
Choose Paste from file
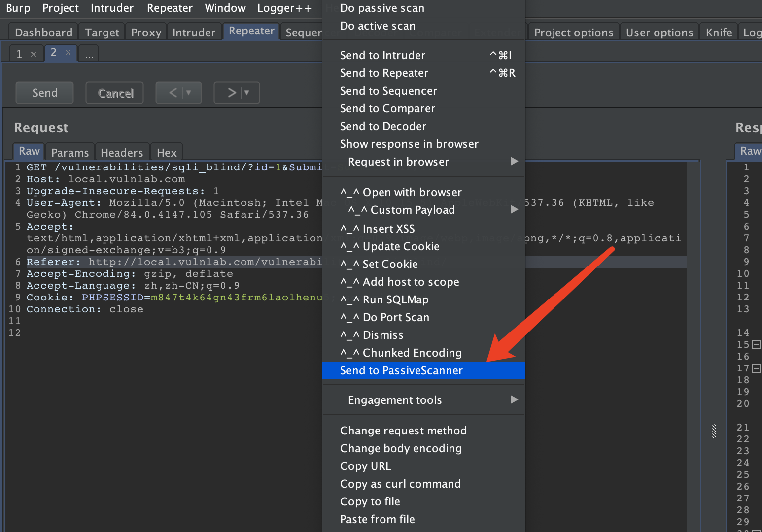(x=424, y=519)
